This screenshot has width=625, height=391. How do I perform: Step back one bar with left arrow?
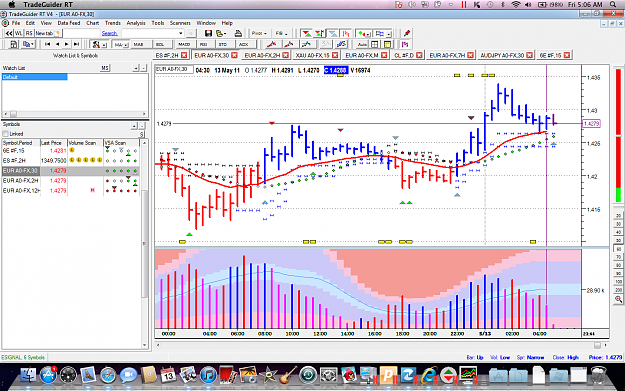(57, 44)
